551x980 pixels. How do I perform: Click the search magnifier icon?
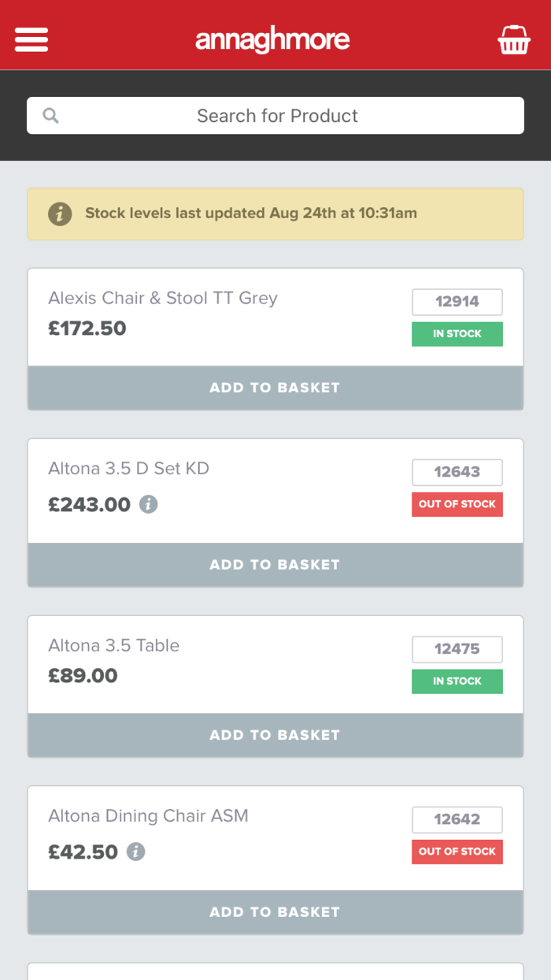point(51,116)
